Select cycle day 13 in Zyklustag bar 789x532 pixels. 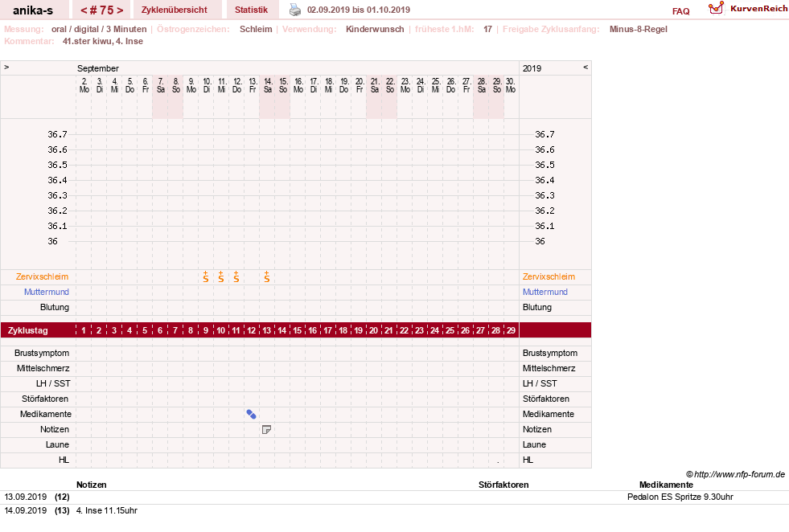coord(267,330)
